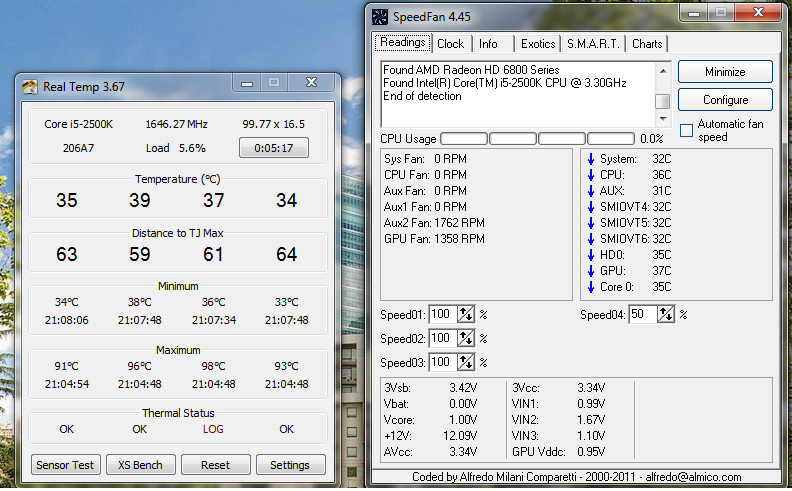Click the Vcore: 1.00V voltage reading
Viewport: 792px width, 491px height.
(x=430, y=420)
